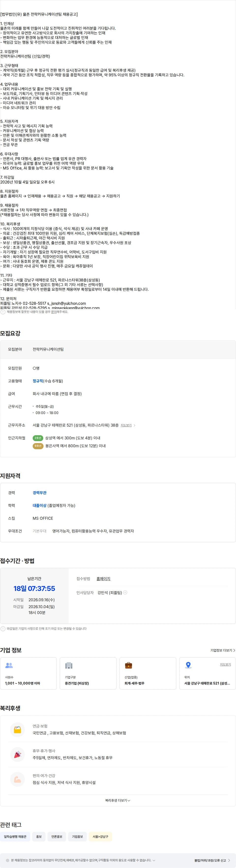Click the 기업구분 중견기업 (비상장) card
This screenshot has height=868, width=236.
(88, 673)
